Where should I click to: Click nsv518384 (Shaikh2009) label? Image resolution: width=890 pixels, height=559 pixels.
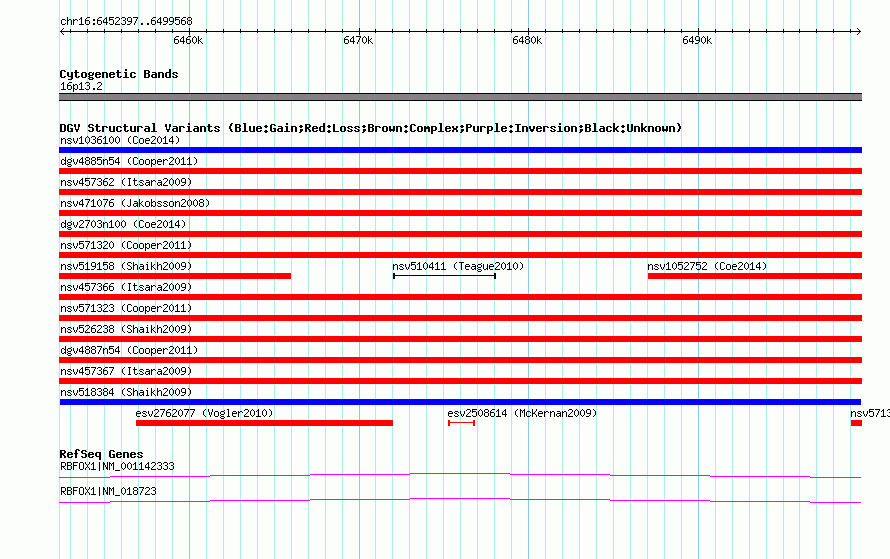click(x=126, y=392)
